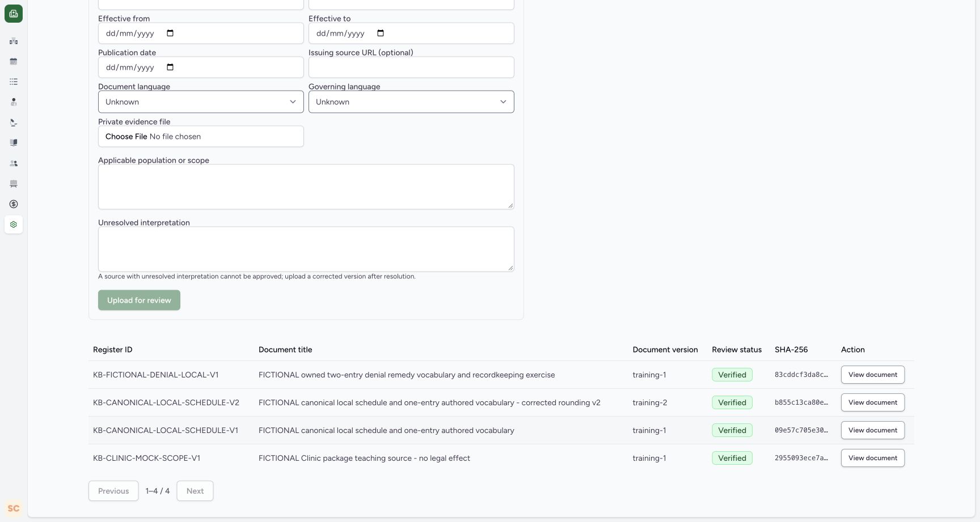Image resolution: width=980 pixels, height=522 pixels.
Task: Open the hospital building sidebar icon
Action: click(14, 41)
